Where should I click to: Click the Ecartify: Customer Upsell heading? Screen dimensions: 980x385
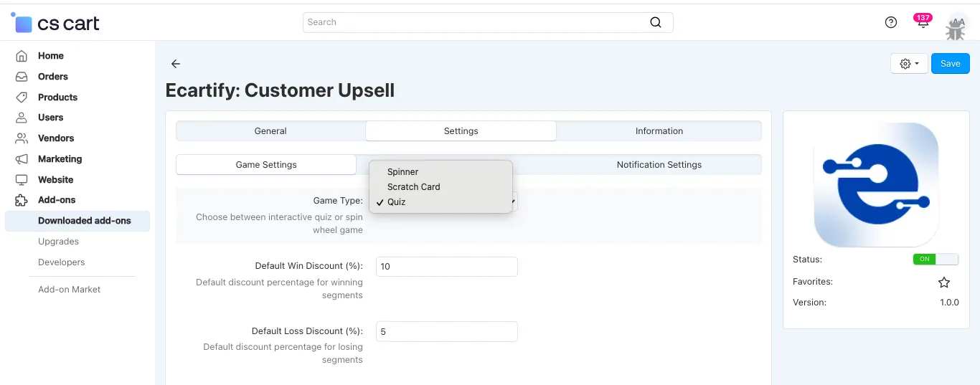[280, 90]
